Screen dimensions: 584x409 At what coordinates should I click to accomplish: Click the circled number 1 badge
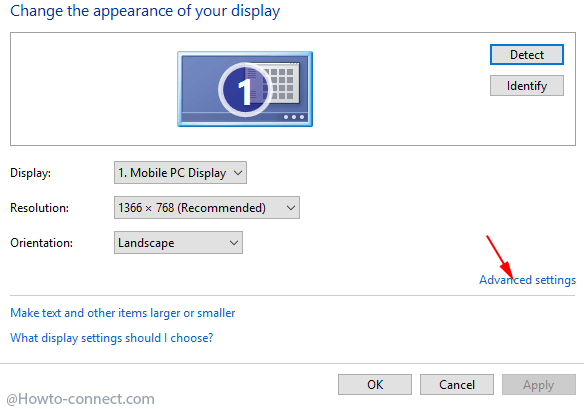[244, 90]
